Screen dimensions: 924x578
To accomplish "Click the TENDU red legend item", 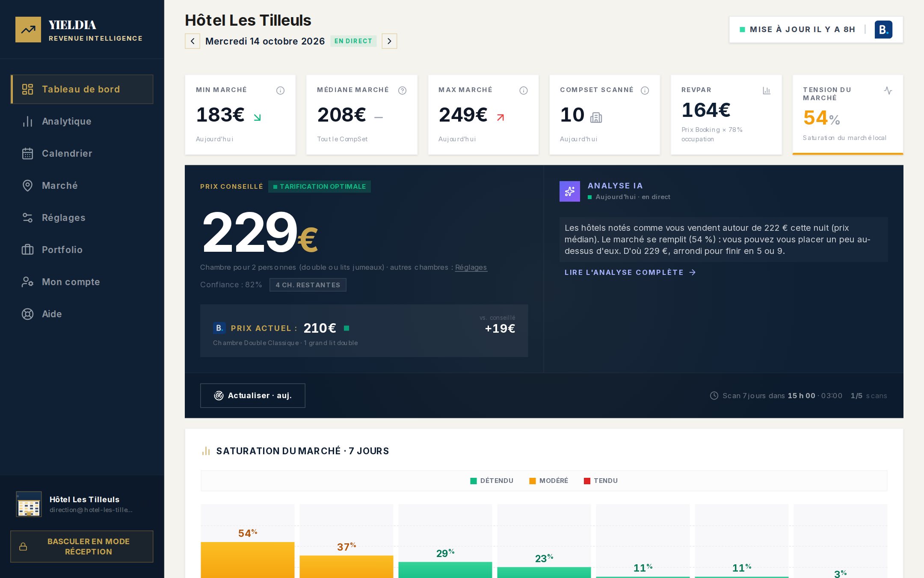I will click(601, 481).
